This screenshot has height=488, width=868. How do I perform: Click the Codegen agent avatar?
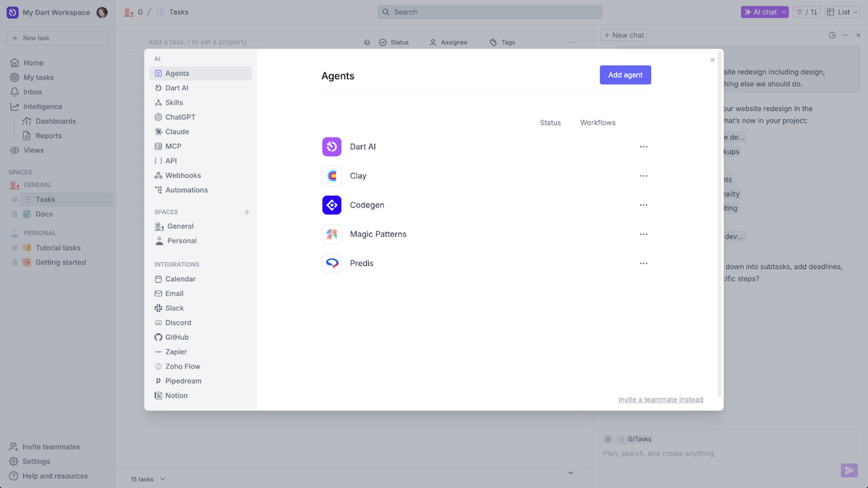(331, 205)
